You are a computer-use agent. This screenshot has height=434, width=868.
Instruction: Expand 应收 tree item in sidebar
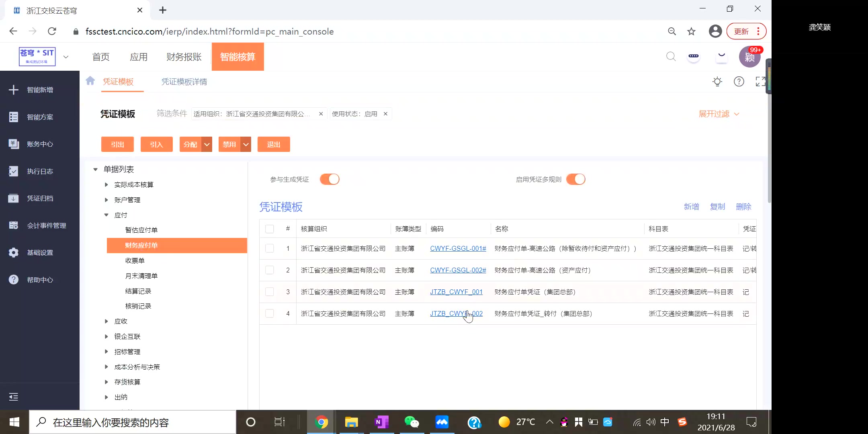(x=106, y=321)
